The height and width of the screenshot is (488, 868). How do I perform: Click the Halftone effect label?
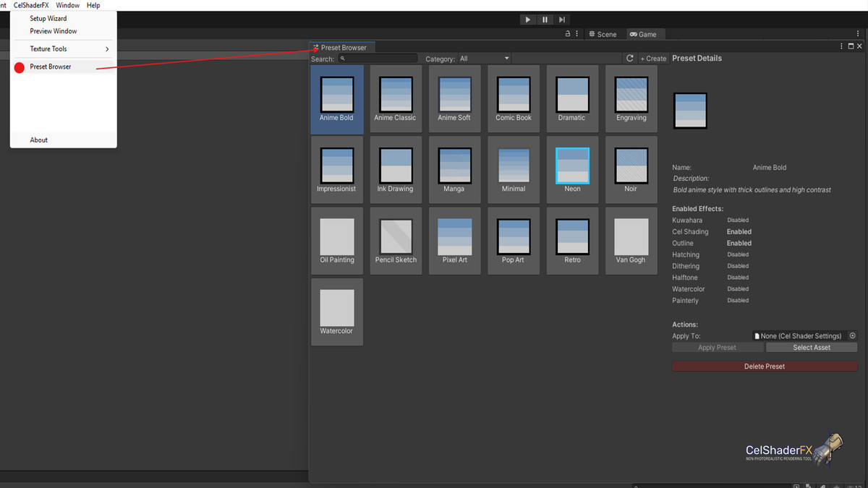tap(686, 278)
